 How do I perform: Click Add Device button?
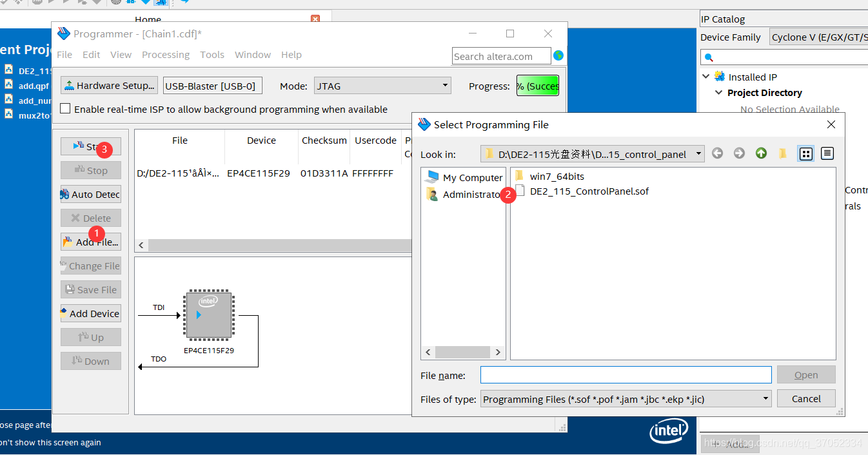pyautogui.click(x=90, y=313)
